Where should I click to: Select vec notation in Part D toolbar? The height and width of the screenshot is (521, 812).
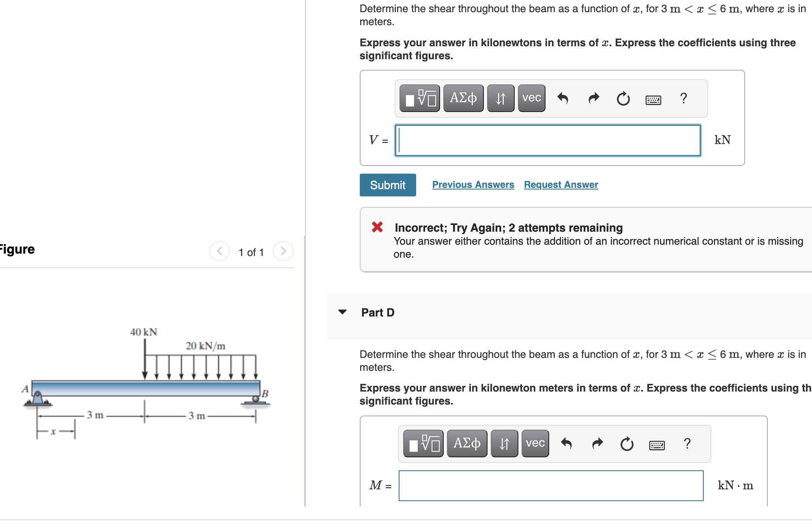[x=535, y=443]
